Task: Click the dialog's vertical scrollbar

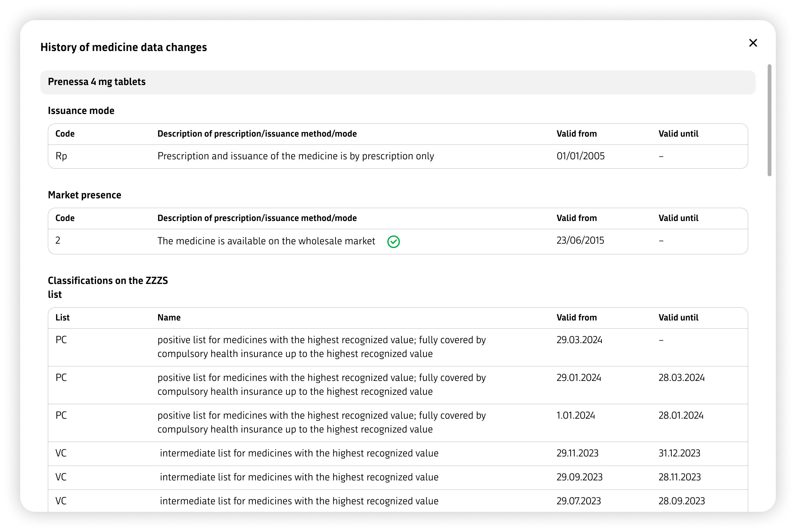Action: coord(769,120)
